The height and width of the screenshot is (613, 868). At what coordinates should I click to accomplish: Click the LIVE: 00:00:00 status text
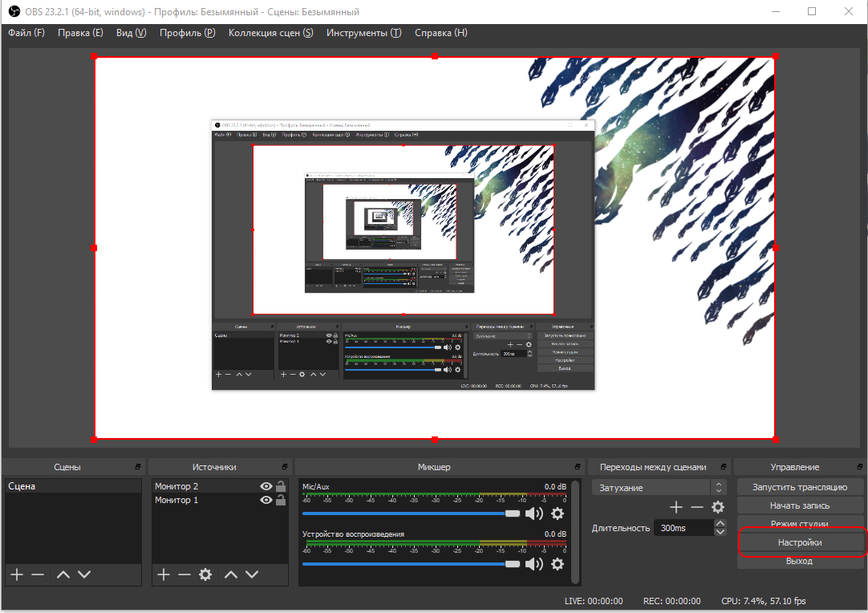594,601
